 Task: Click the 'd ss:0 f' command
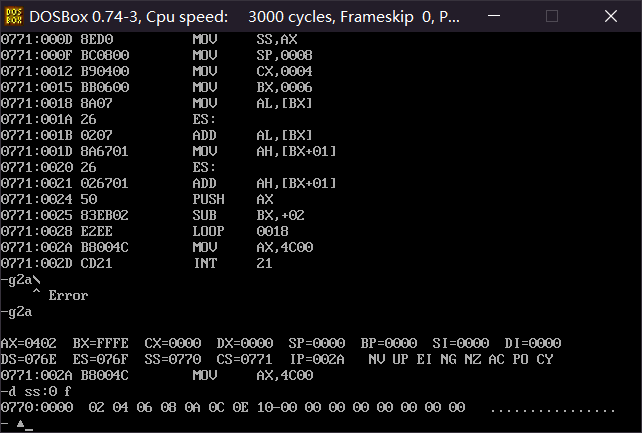pyautogui.click(x=39, y=392)
